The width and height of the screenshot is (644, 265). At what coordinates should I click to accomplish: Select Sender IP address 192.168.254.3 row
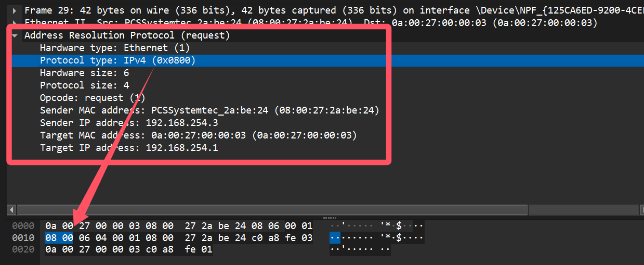(x=128, y=123)
